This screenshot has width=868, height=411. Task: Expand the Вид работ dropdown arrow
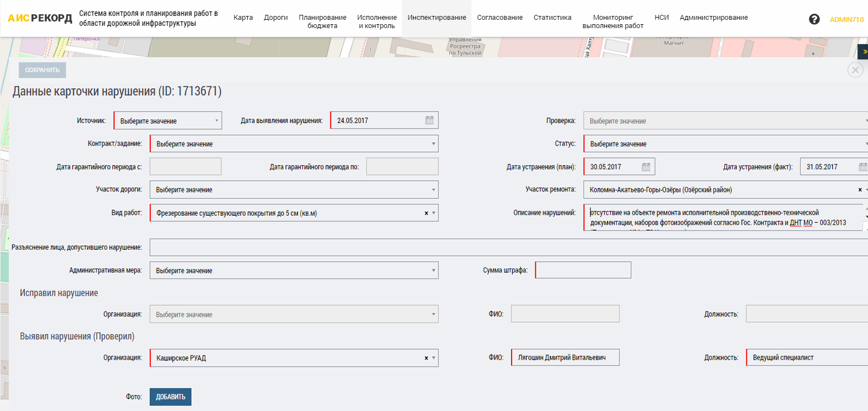coord(434,213)
